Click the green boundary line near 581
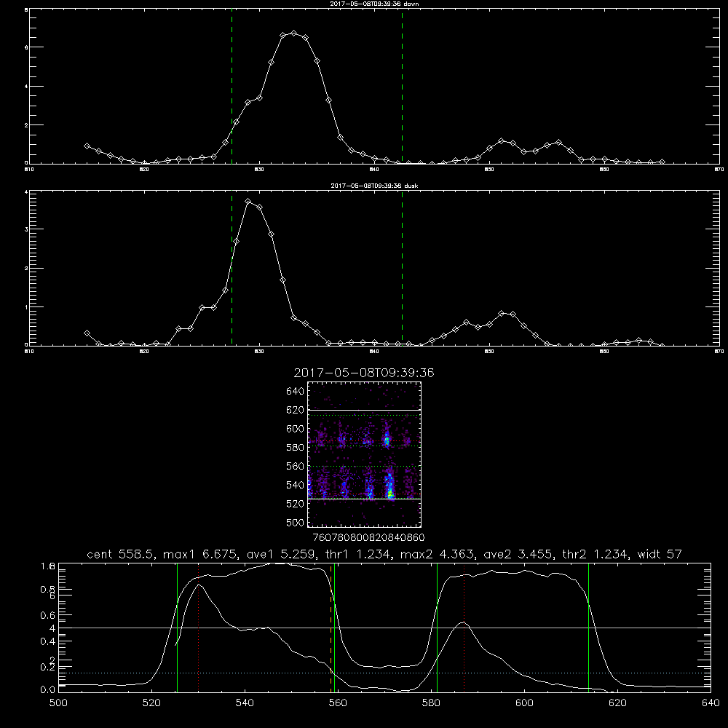Viewport: 728px width, 728px height. tap(437, 628)
